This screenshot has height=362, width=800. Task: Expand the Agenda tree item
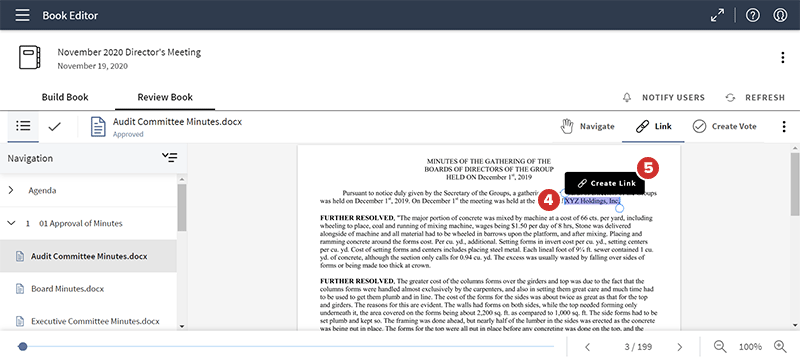[11, 190]
